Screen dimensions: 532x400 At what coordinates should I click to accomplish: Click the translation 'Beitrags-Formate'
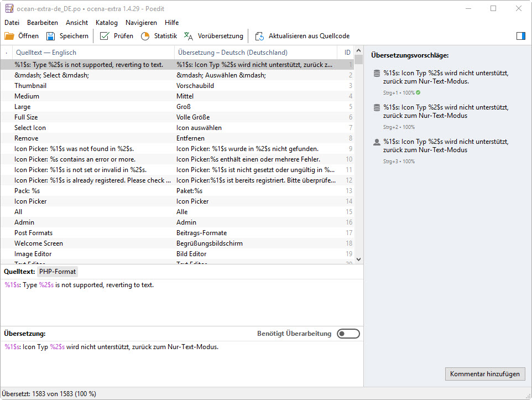201,233
